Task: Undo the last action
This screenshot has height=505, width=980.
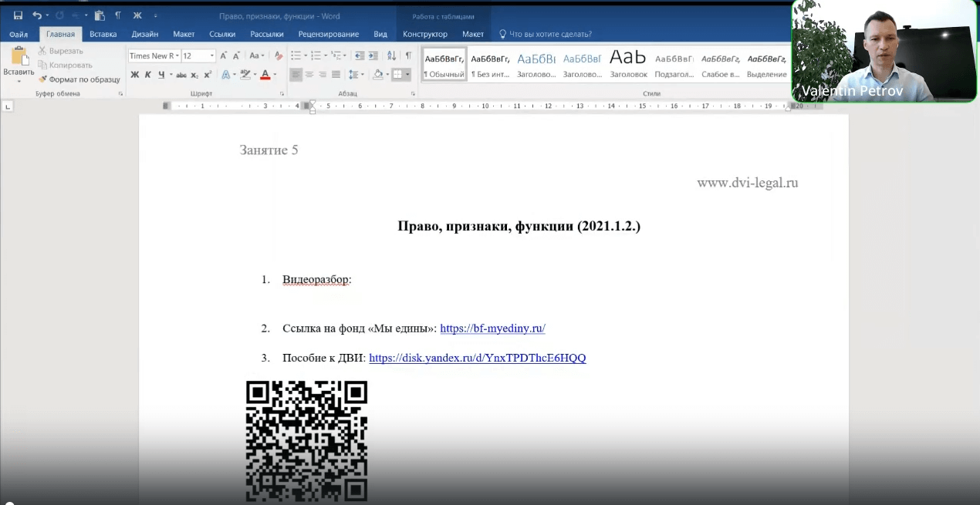Action: (37, 15)
